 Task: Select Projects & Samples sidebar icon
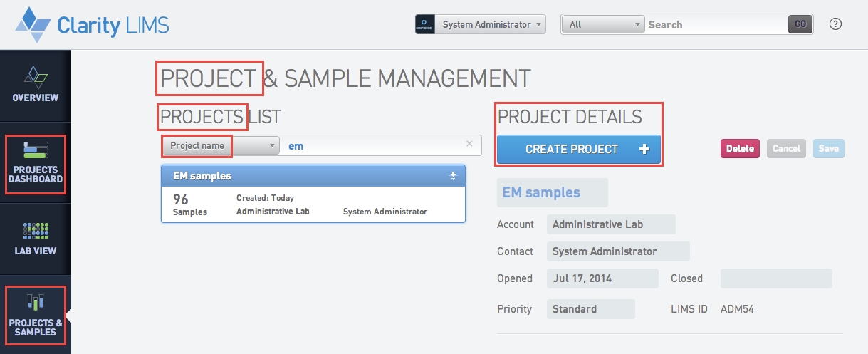(36, 315)
